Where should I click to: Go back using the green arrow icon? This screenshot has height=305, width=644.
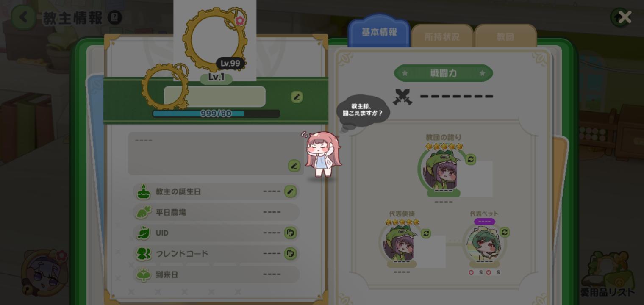tap(23, 17)
